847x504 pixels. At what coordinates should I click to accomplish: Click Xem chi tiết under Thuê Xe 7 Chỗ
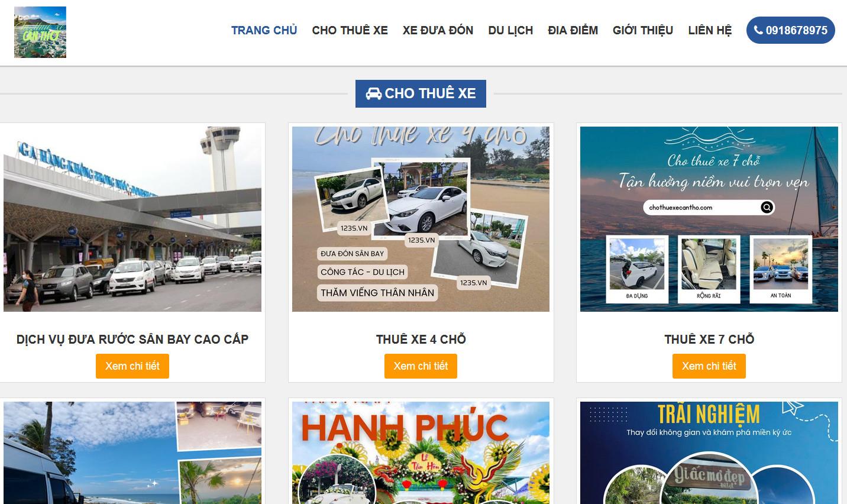(709, 366)
